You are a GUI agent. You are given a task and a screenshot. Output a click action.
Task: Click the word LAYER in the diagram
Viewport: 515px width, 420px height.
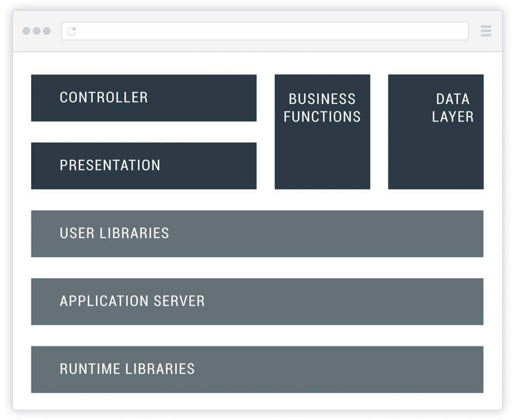(452, 117)
